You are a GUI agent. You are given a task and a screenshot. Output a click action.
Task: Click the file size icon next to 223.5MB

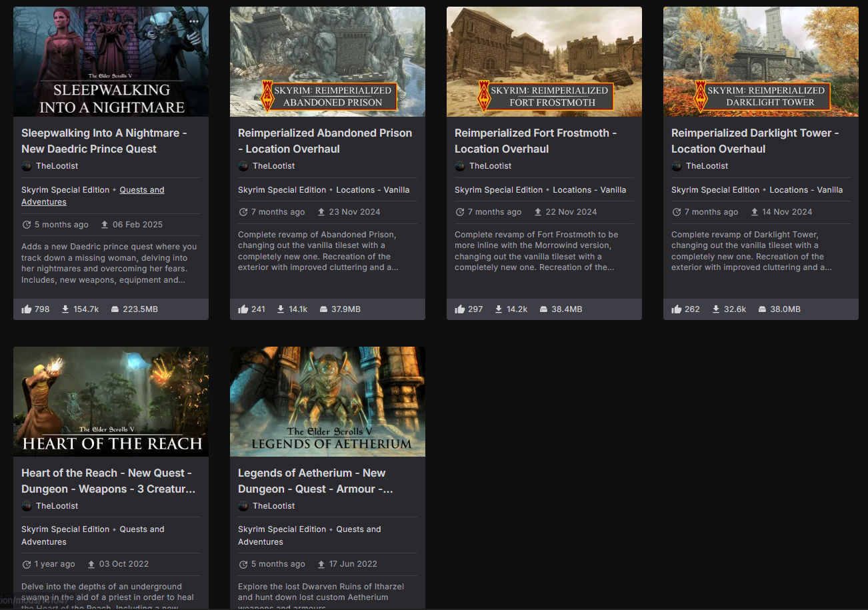pyautogui.click(x=115, y=309)
